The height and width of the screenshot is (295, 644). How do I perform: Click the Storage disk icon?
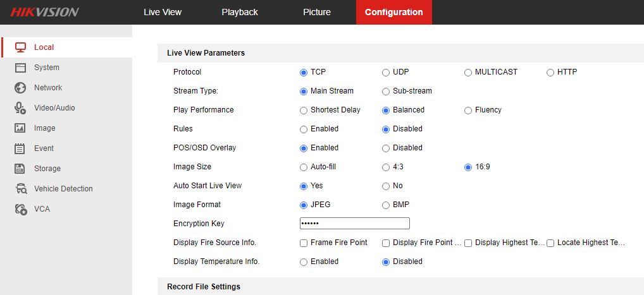(x=20, y=169)
